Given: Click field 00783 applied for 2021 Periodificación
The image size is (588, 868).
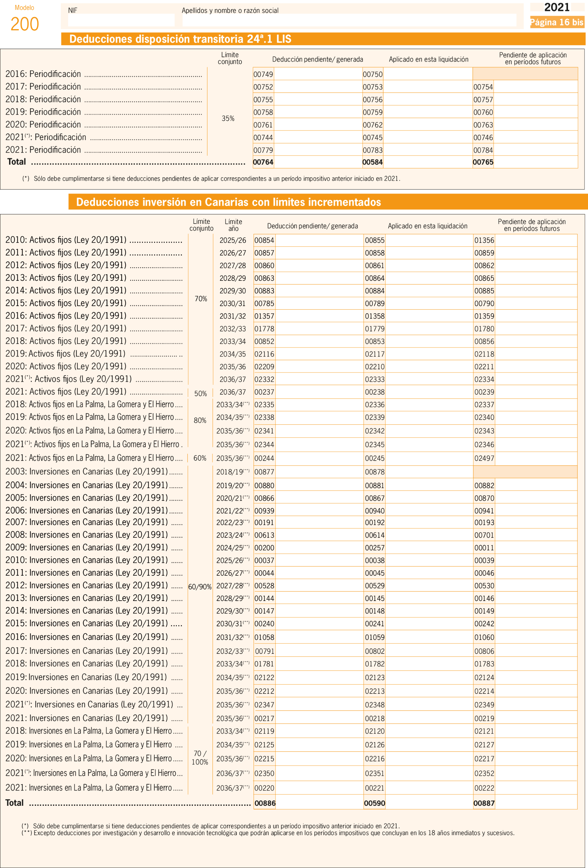Looking at the screenshot, I should 428,150.
